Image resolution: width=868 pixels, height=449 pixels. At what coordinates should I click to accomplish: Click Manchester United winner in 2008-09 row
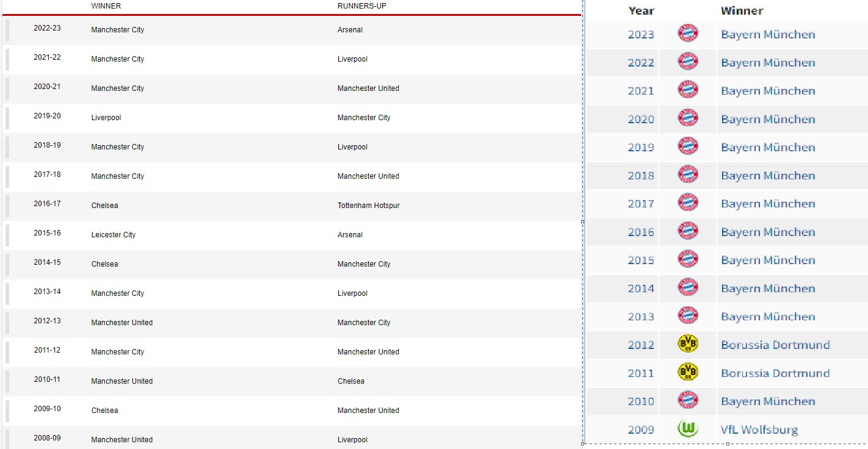tap(122, 440)
